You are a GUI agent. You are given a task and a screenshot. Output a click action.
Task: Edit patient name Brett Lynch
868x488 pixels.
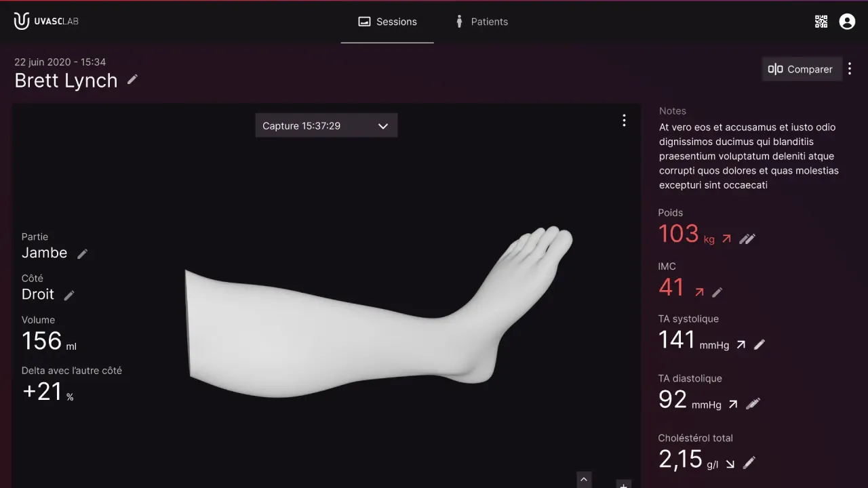pyautogui.click(x=132, y=80)
